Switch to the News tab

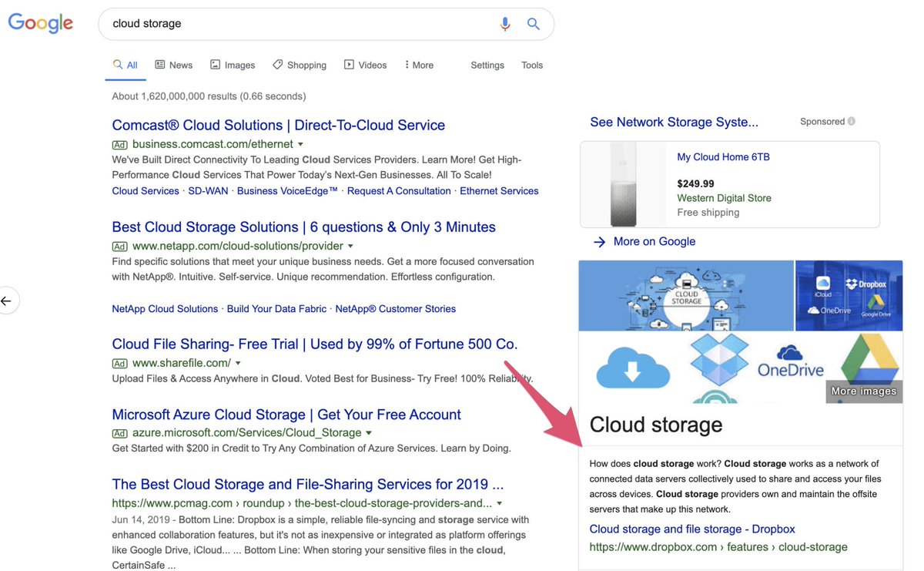pos(174,65)
